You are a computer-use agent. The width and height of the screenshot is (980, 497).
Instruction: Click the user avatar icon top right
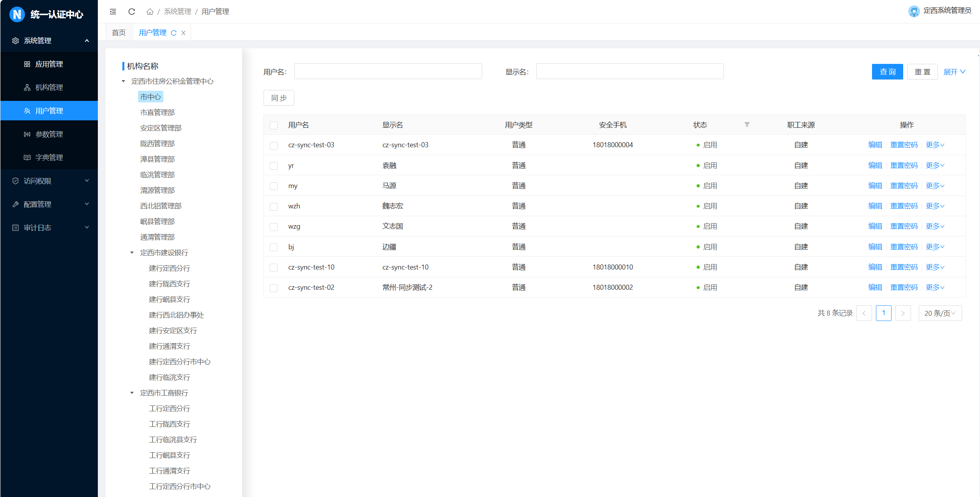(x=913, y=11)
